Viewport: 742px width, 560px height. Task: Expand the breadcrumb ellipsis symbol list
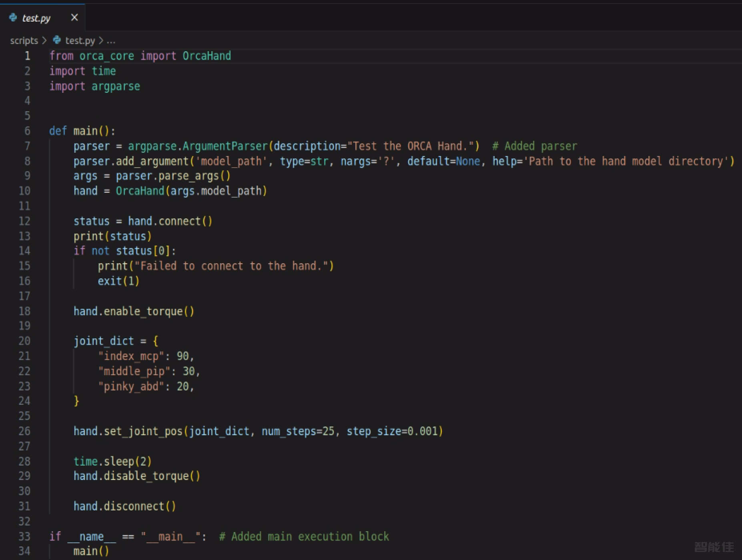[111, 41]
